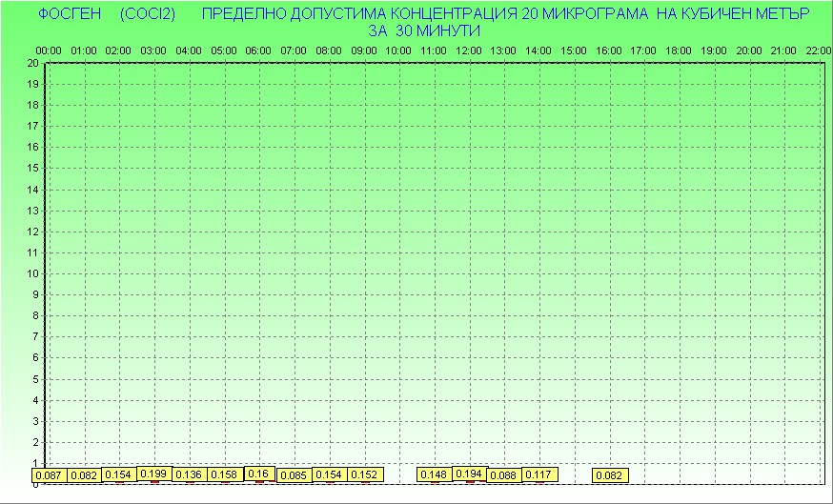Click the 0.087 data label
833x504 pixels.
coord(50,475)
